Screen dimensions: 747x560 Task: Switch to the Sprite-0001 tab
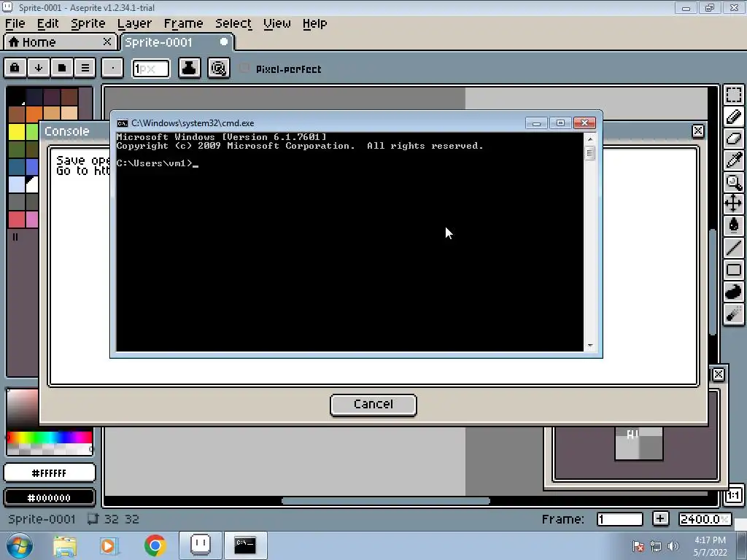[177, 42]
